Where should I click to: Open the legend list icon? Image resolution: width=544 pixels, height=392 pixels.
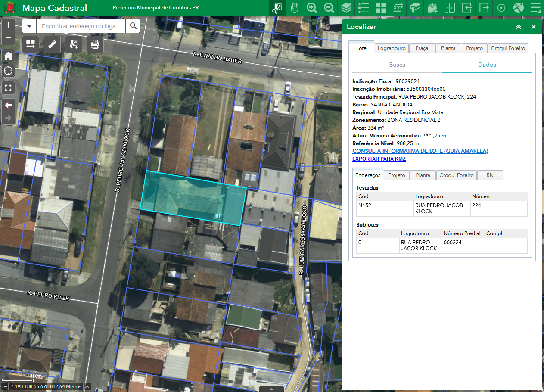(x=364, y=8)
